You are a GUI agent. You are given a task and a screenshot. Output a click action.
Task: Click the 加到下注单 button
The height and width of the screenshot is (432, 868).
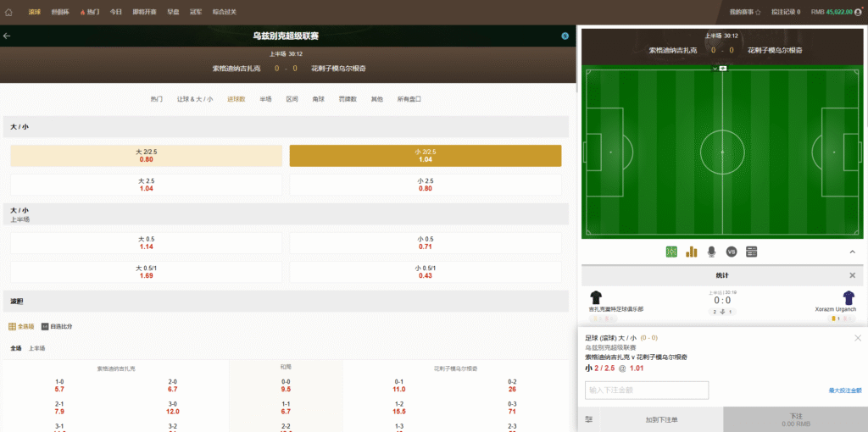[661, 419]
